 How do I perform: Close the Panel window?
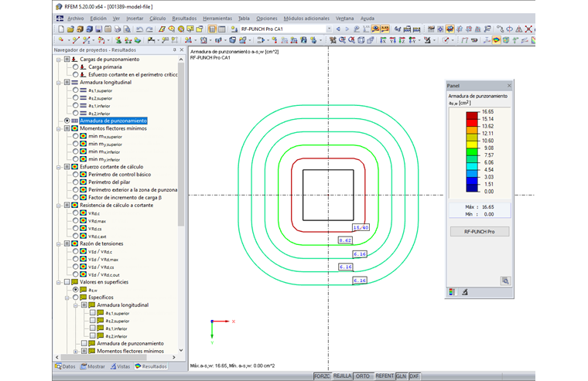click(509, 86)
